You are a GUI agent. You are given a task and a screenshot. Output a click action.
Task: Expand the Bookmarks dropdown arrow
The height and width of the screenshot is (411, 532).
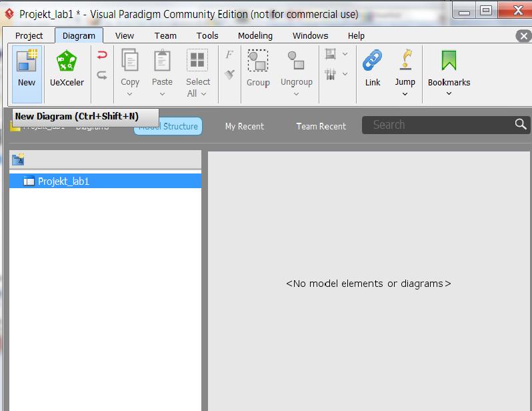point(449,93)
